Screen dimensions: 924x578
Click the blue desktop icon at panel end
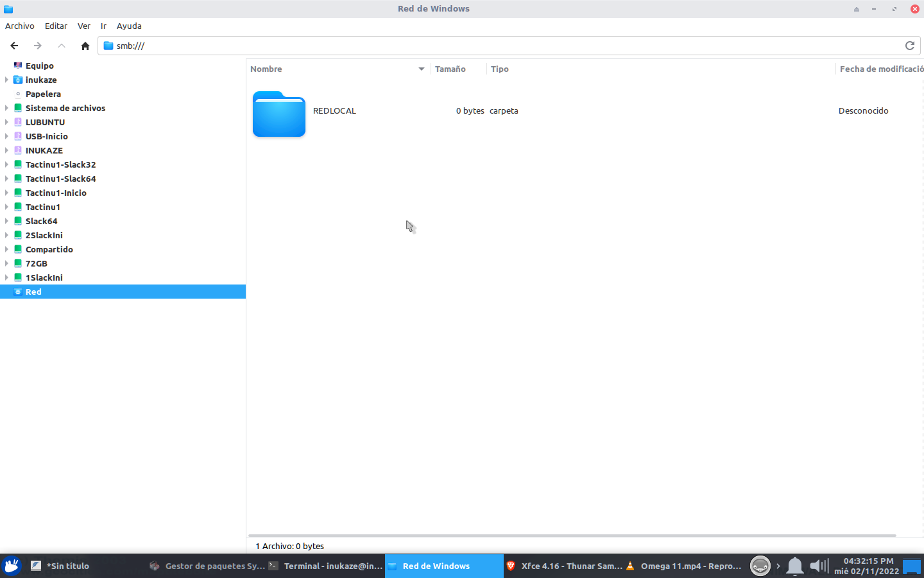point(912,566)
